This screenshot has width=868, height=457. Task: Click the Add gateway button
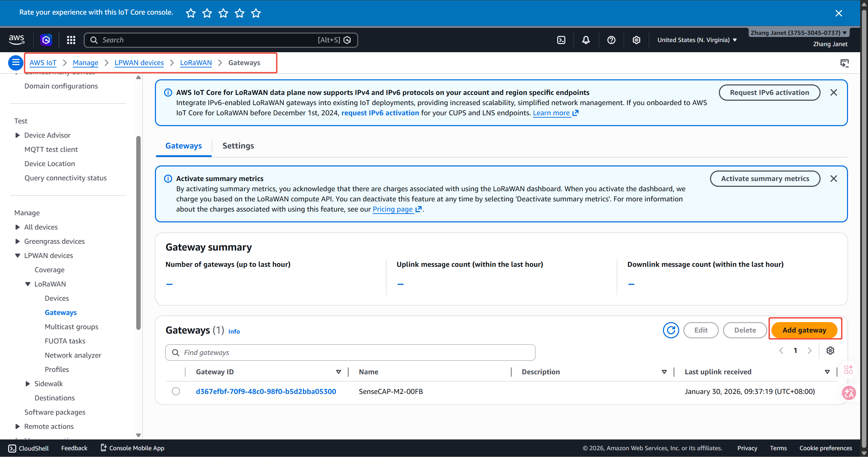(x=804, y=330)
